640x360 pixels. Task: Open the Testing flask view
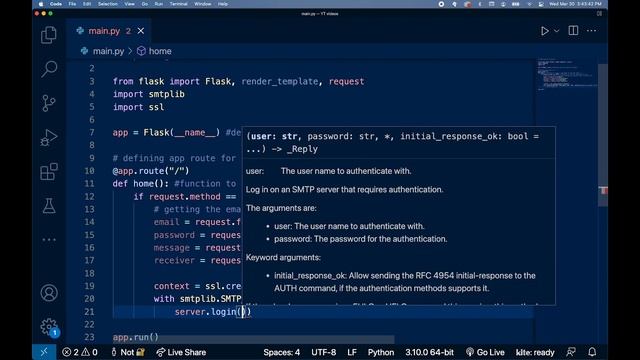point(49,206)
